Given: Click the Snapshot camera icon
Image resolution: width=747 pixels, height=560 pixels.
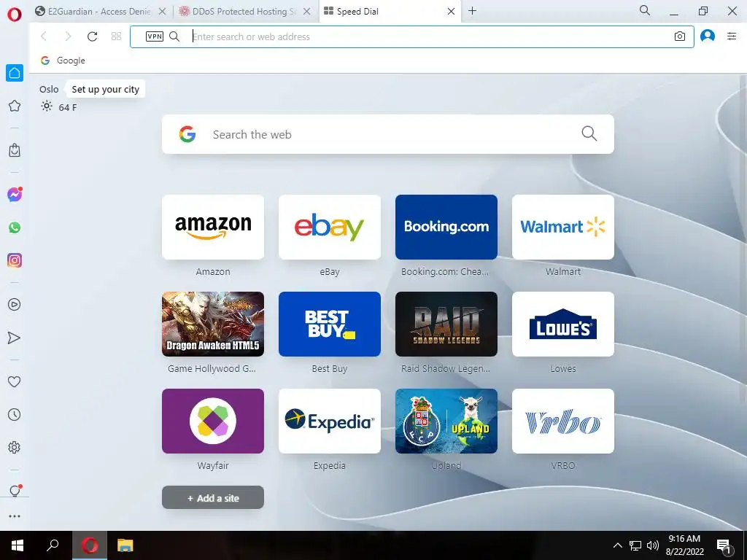Looking at the screenshot, I should 680,36.
